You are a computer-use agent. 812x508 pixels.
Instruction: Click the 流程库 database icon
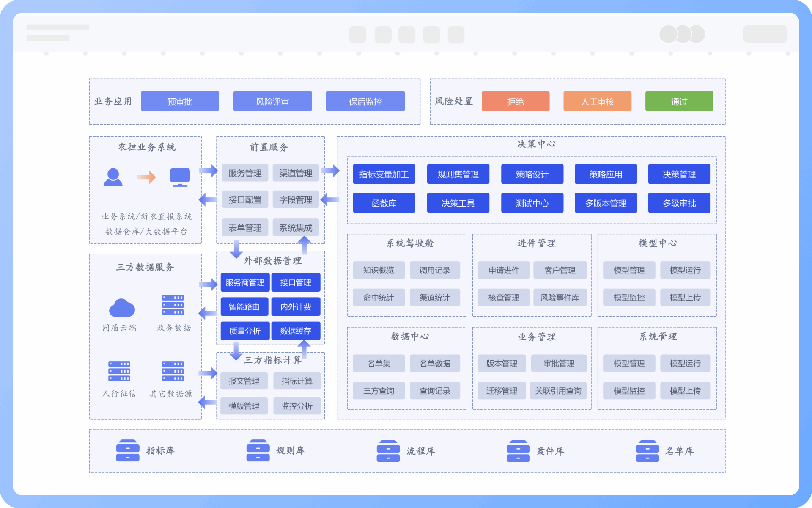point(388,451)
